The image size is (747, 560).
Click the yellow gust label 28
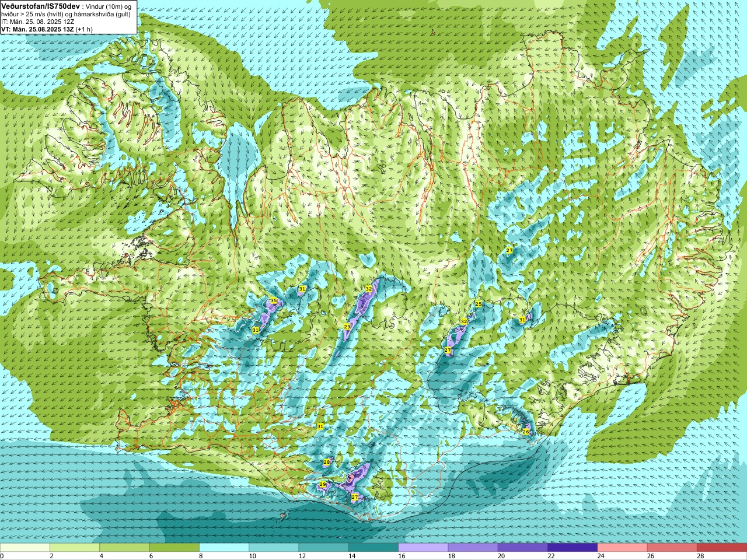pyautogui.click(x=327, y=462)
